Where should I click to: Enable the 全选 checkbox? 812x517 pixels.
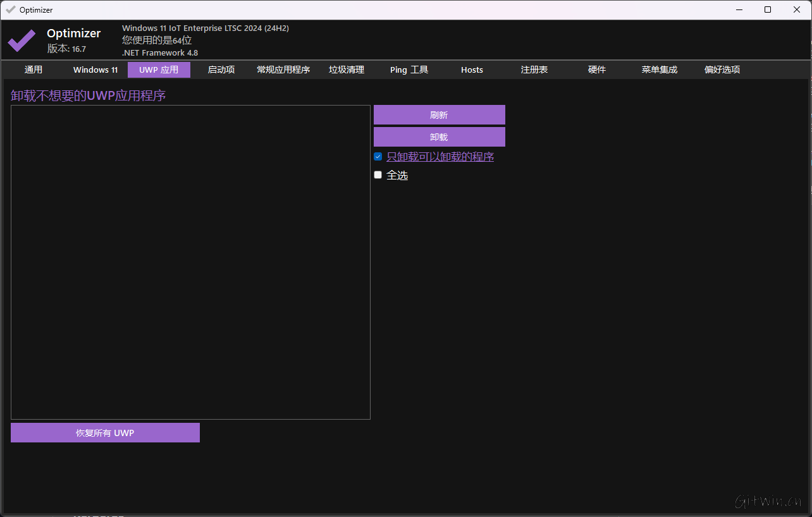[x=378, y=174]
